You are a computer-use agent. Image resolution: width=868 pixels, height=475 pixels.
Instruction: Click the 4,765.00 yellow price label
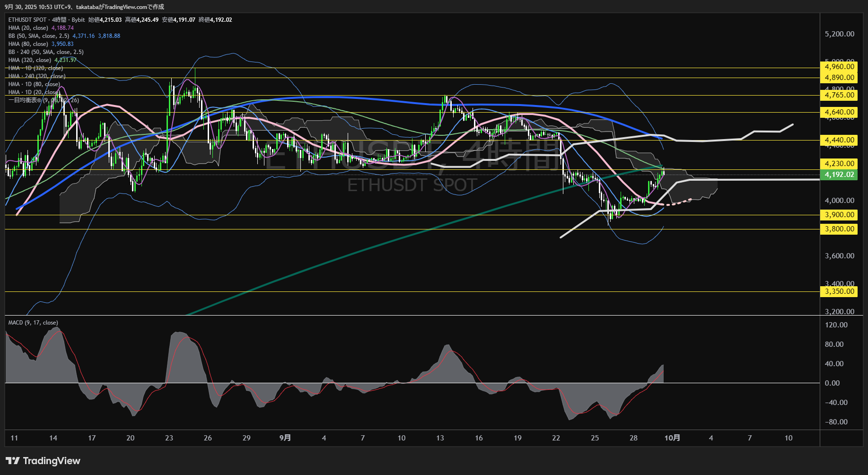coord(840,95)
